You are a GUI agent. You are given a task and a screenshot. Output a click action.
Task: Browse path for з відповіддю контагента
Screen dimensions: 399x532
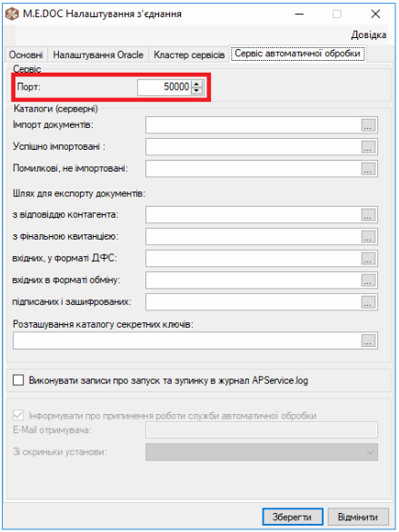(x=368, y=215)
